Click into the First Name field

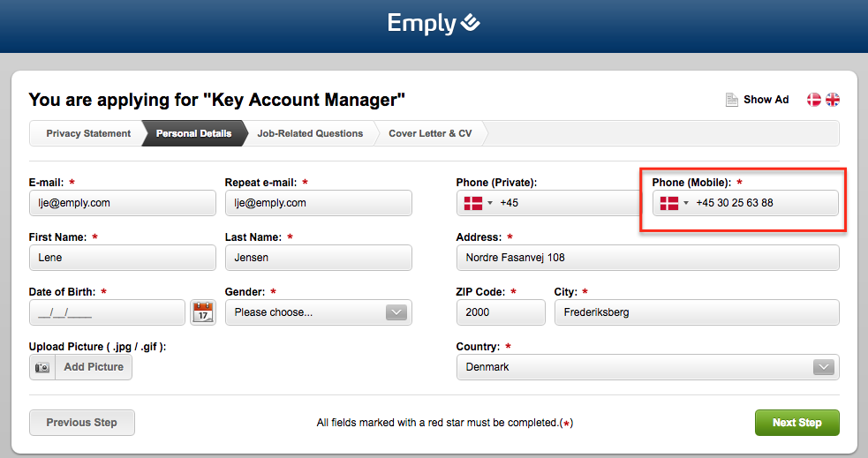pyautogui.click(x=122, y=258)
